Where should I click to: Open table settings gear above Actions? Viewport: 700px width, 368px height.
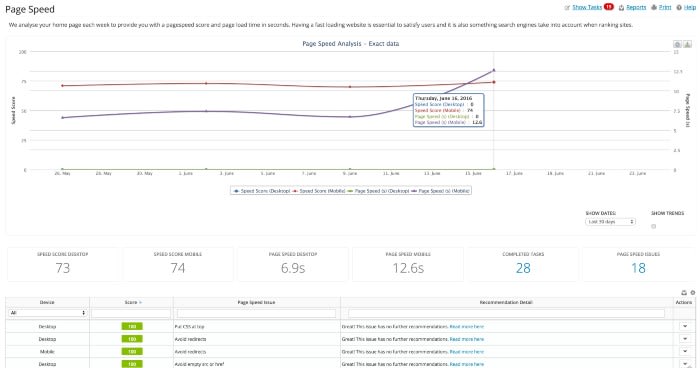pos(692,293)
